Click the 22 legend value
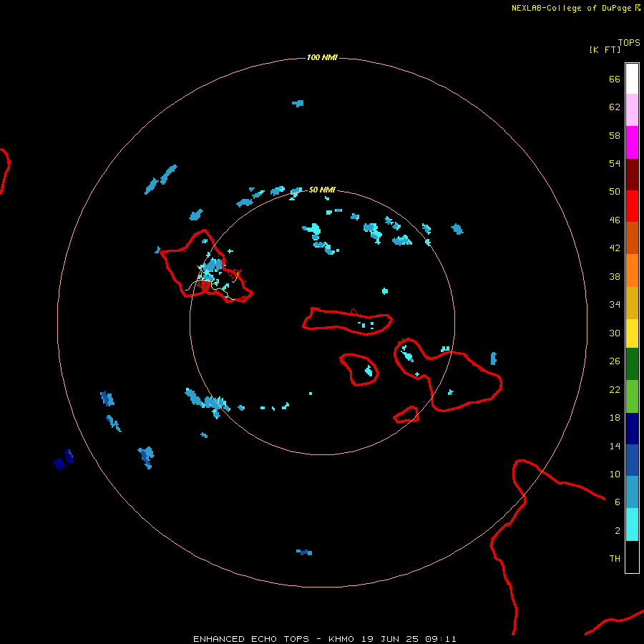The width and height of the screenshot is (644, 644). coord(615,389)
